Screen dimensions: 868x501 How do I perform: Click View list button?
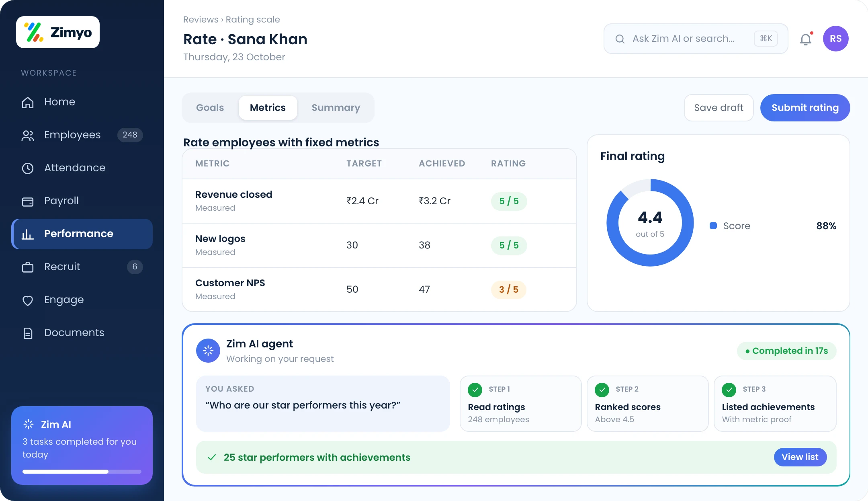[800, 457]
